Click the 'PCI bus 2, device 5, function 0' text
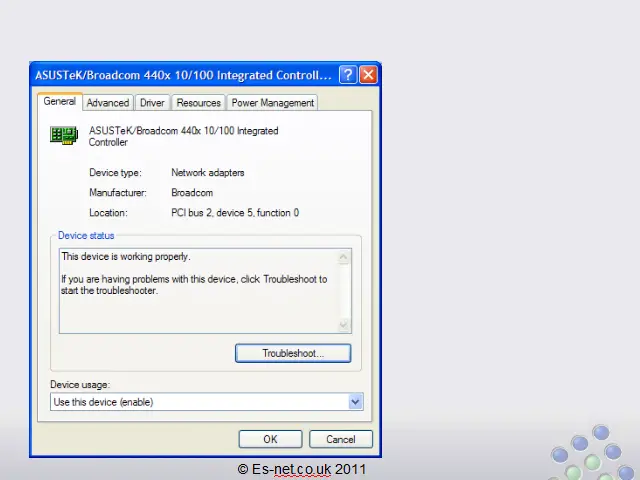The width and height of the screenshot is (640, 480). 235,213
